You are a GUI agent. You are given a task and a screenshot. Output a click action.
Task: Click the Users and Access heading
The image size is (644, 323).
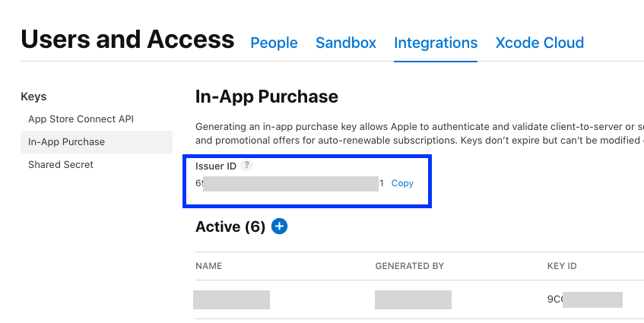[x=128, y=40]
